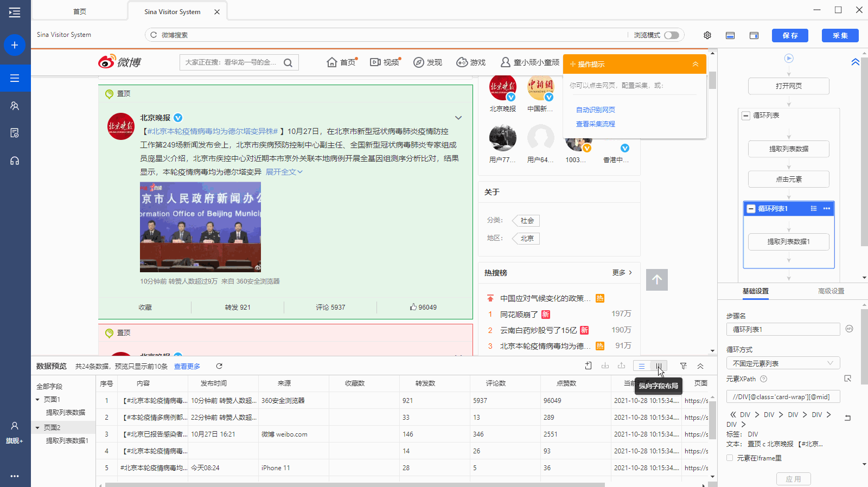Screen dimensions: 868x487
Task: Open the task list sidebar icon
Action: pos(15,78)
